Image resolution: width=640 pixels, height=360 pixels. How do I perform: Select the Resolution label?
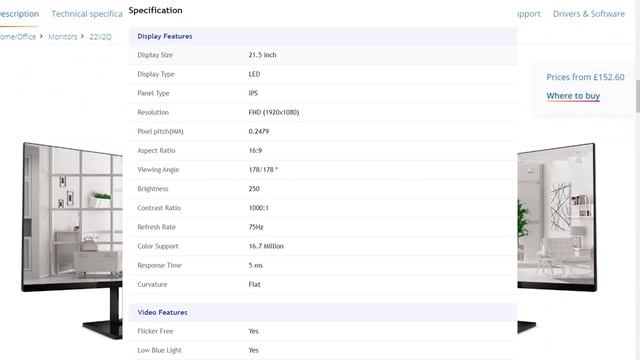coord(153,113)
